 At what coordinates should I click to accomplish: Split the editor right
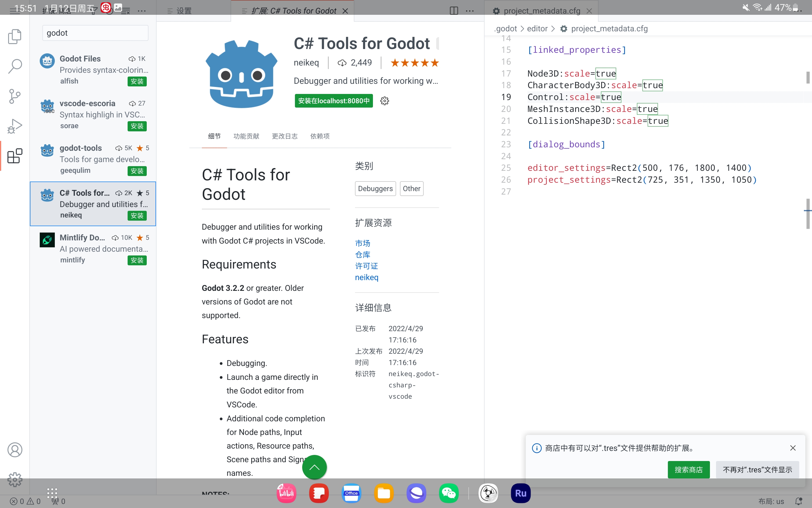[454, 11]
